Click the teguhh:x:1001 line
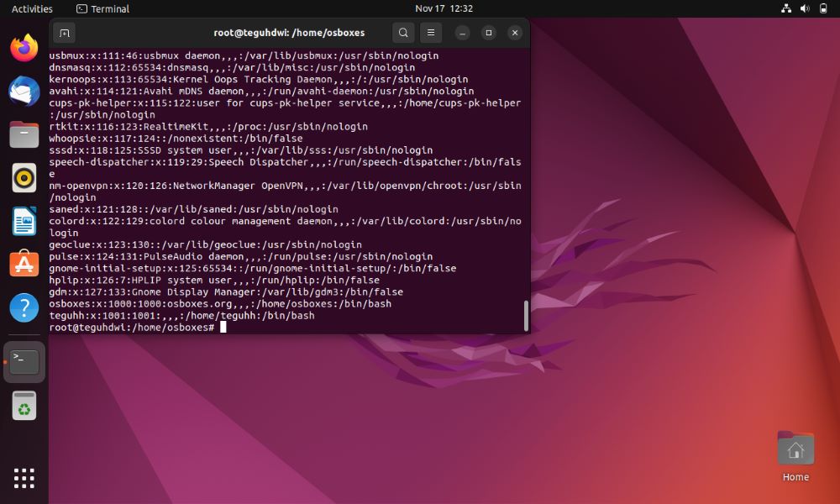This screenshot has height=504, width=840. [x=181, y=316]
